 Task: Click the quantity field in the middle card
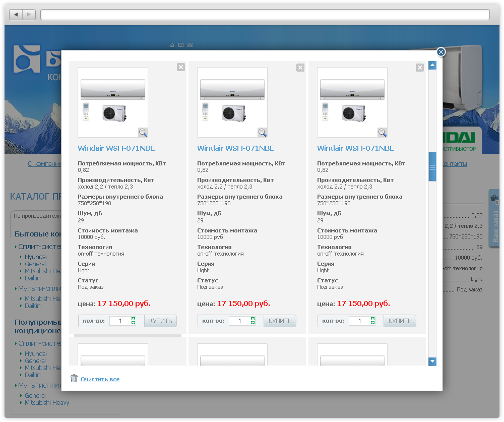[x=240, y=321]
